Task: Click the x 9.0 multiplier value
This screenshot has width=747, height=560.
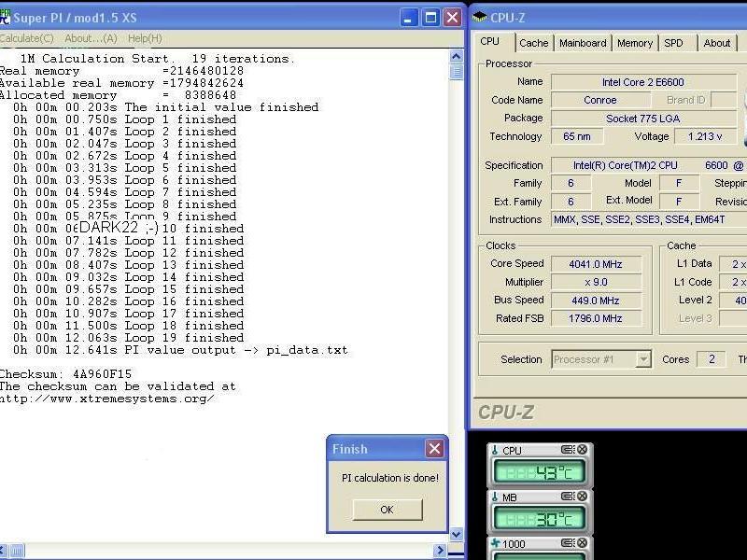Action: tap(596, 282)
